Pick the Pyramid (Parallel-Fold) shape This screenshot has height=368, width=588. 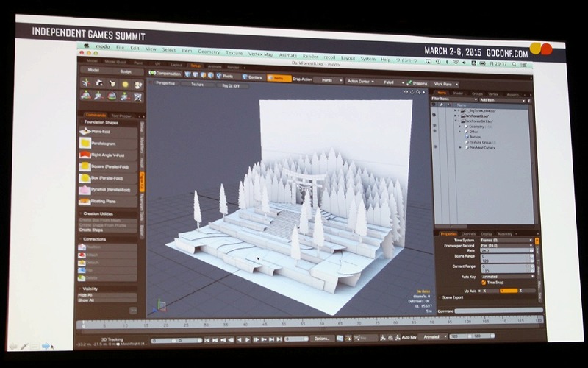108,190
